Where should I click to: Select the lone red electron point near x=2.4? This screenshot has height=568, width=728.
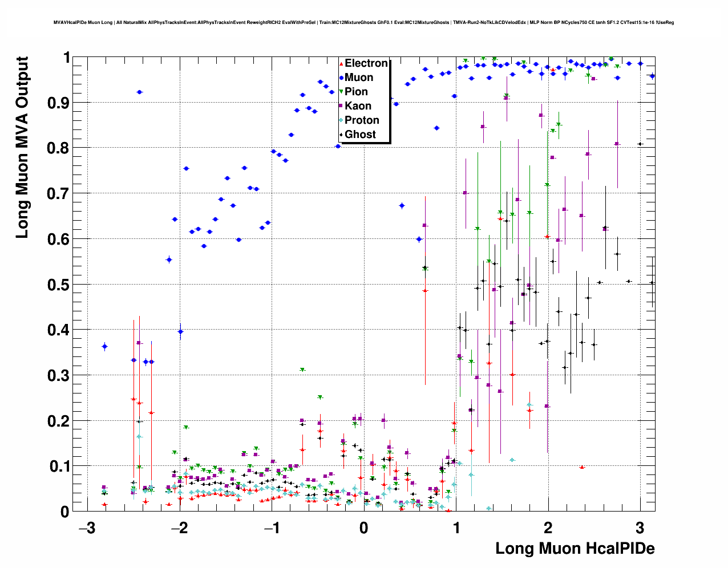coord(582,467)
